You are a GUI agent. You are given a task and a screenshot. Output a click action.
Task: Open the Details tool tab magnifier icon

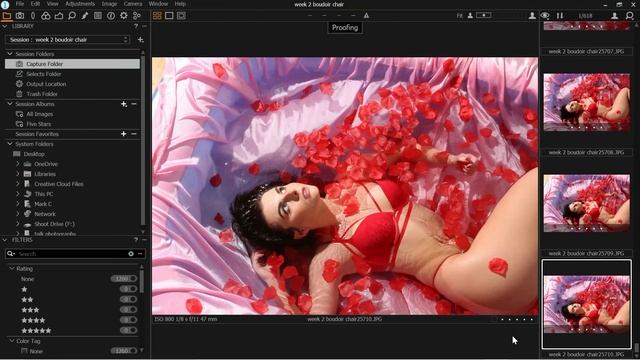point(72,16)
